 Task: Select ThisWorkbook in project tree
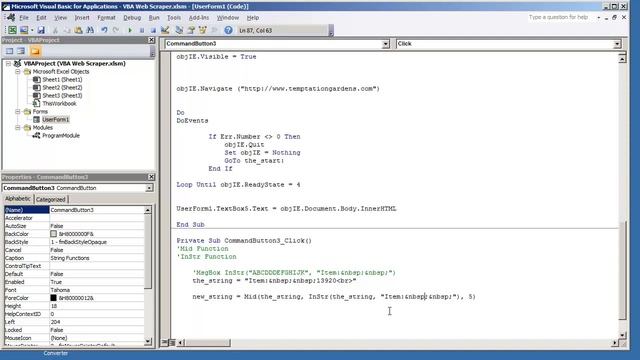[59, 104]
